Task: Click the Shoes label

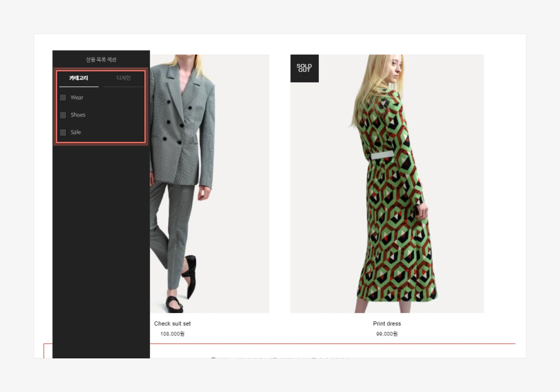Action: coord(78,115)
